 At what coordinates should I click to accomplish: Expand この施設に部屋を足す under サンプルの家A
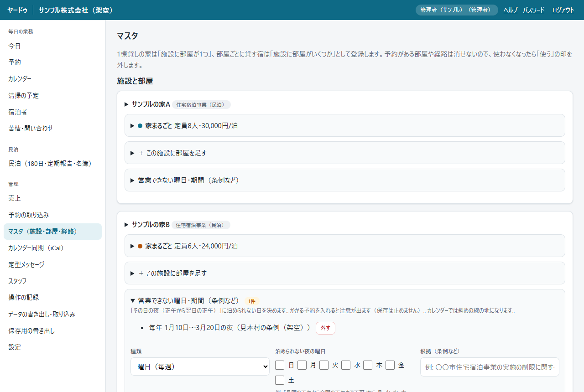(344, 153)
